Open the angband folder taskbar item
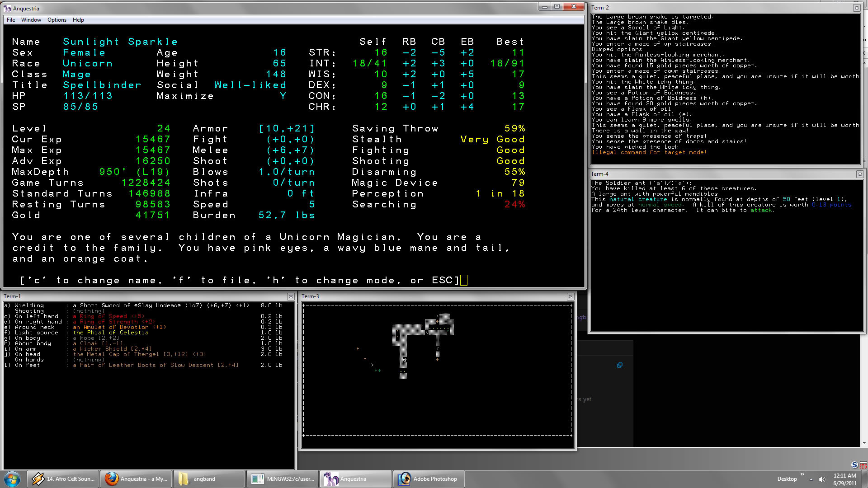Viewport: 868px width, 488px height. click(x=209, y=479)
